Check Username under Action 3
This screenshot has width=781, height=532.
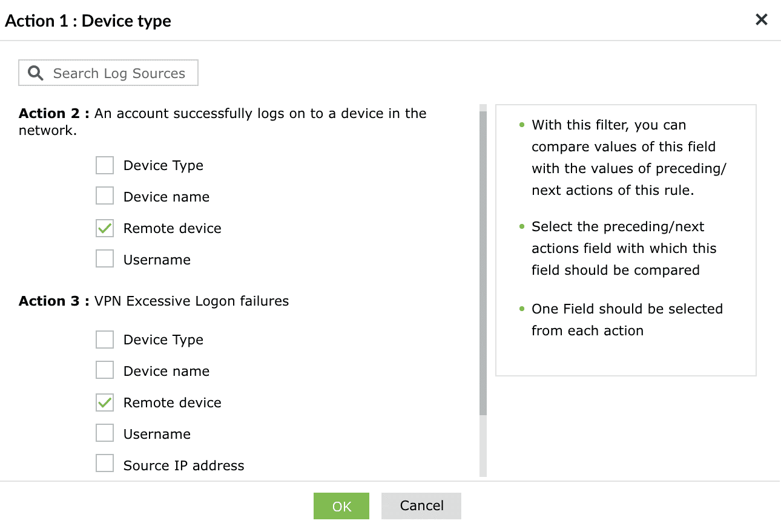coord(105,434)
